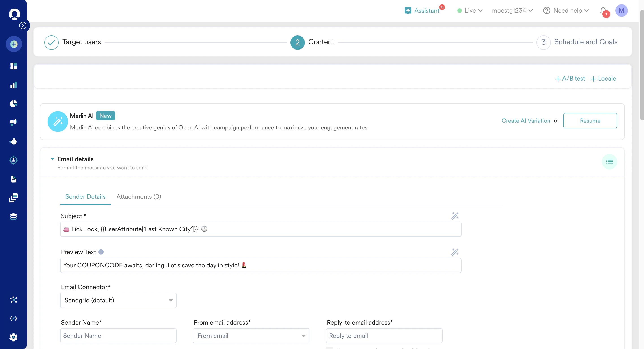
Task: Click the code brackets sidebar icon
Action: pos(13,318)
